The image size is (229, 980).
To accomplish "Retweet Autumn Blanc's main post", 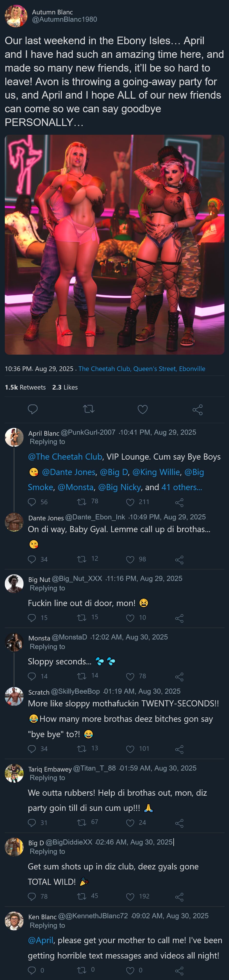I will [x=89, y=409].
